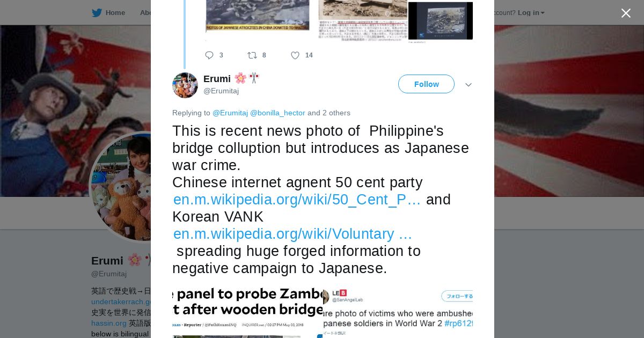This screenshot has width=644, height=338.
Task: Open the San Angel Leb tweet image
Action: coord(398,313)
